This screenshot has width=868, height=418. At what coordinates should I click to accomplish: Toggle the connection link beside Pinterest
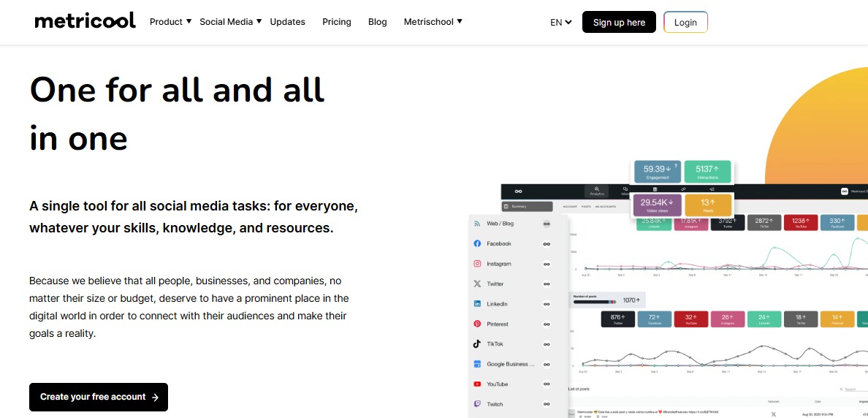547,324
